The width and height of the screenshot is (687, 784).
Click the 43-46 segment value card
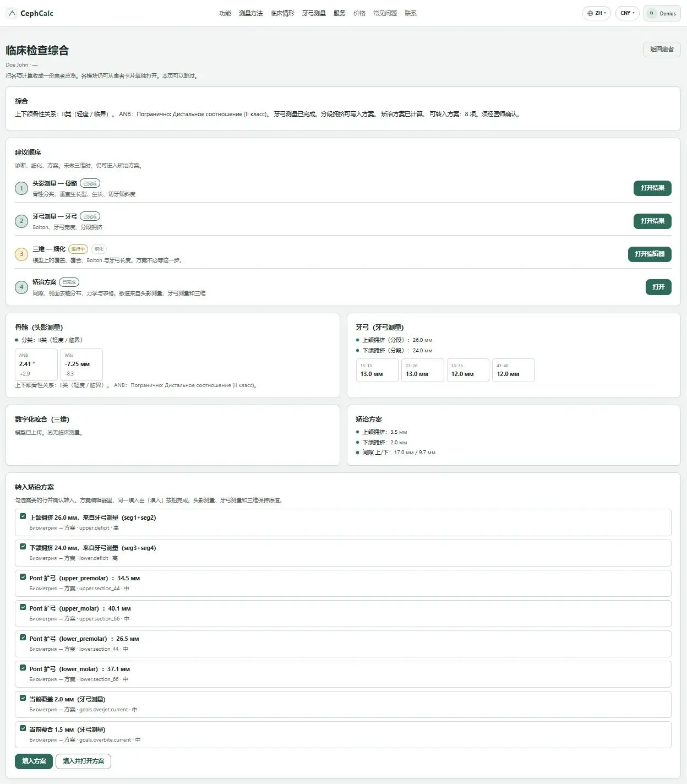tap(514, 371)
